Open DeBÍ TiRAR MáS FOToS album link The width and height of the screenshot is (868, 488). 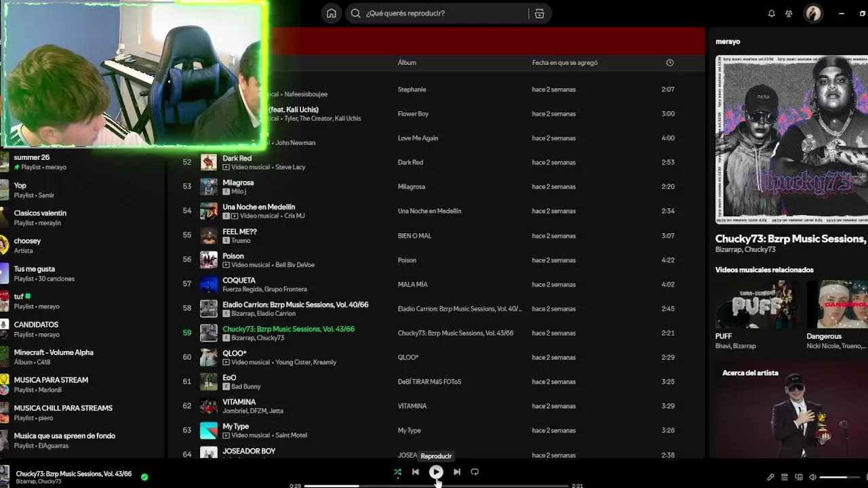tap(429, 382)
